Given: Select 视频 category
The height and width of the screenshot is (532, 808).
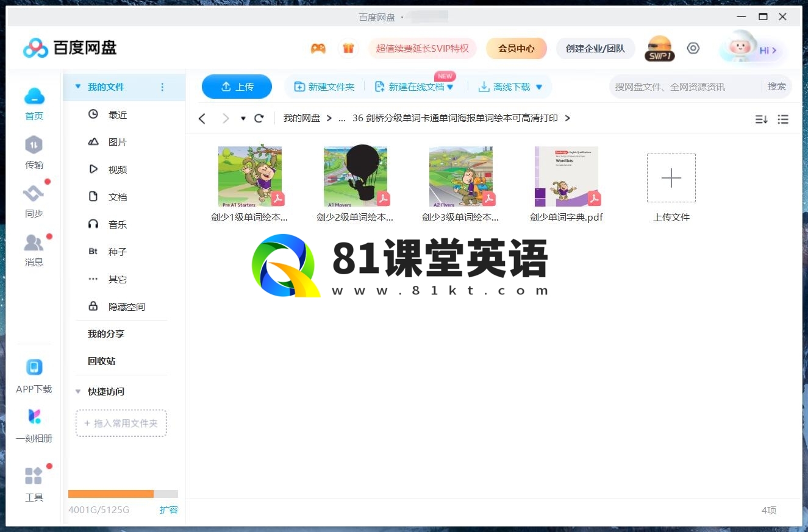Looking at the screenshot, I should tap(118, 169).
